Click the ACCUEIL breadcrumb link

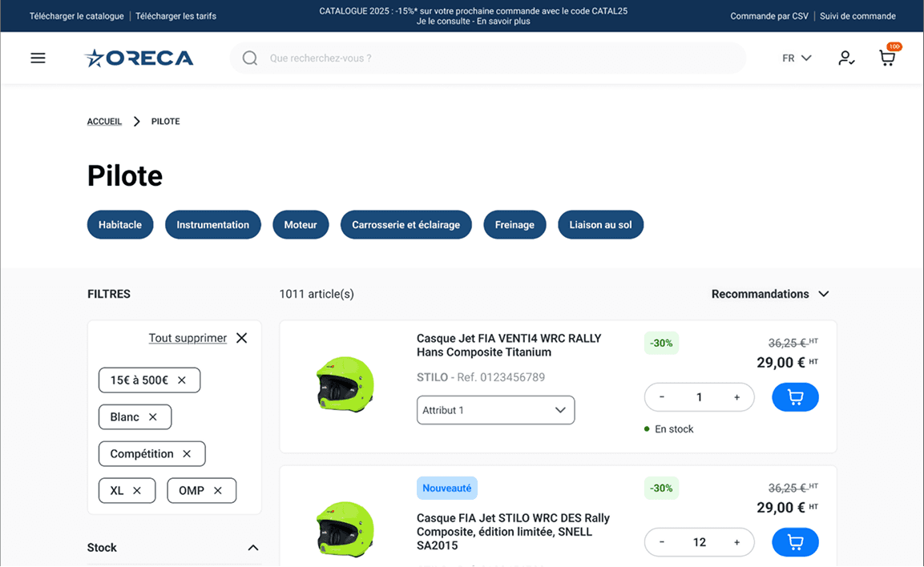pyautogui.click(x=104, y=121)
